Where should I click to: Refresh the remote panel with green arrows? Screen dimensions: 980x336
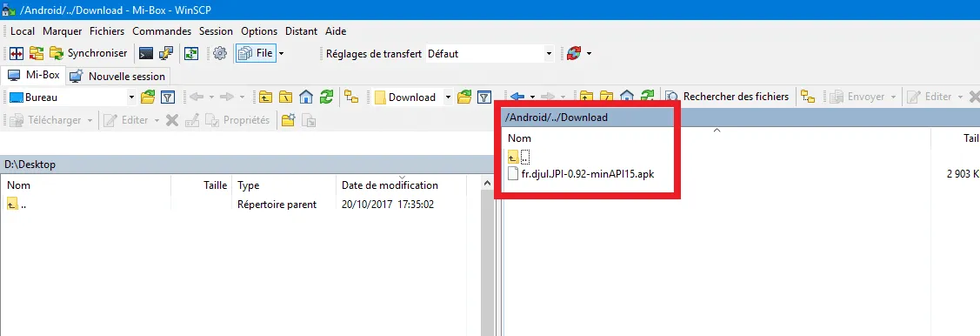(648, 97)
